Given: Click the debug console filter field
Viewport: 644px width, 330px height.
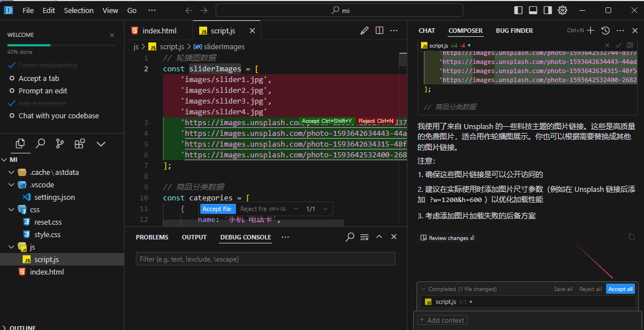Looking at the screenshot, I should click(265, 259).
